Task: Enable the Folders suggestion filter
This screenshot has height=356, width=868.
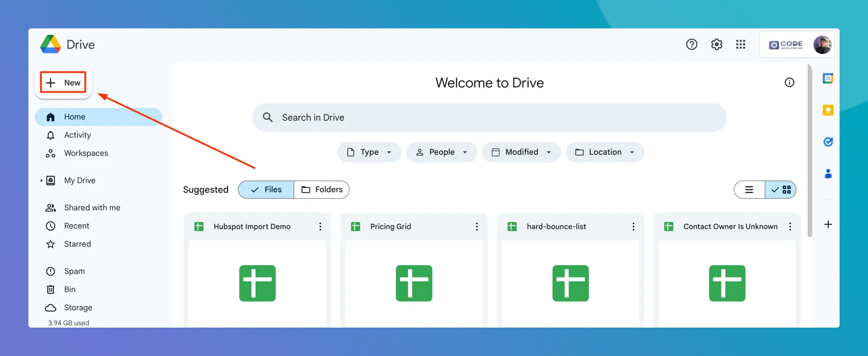Action: 321,190
